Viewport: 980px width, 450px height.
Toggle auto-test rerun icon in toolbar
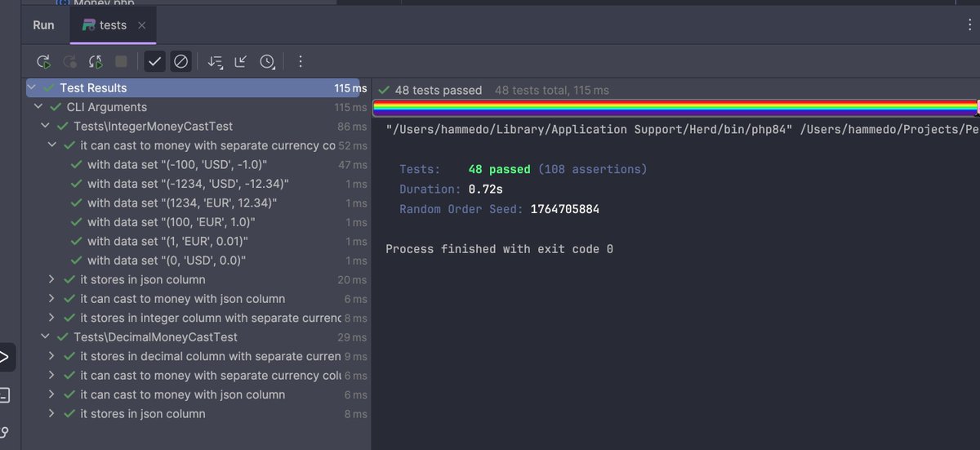click(x=96, y=61)
